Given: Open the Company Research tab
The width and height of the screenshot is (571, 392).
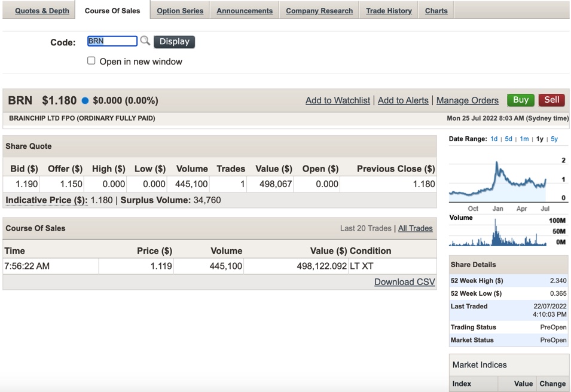Looking at the screenshot, I should 319,11.
